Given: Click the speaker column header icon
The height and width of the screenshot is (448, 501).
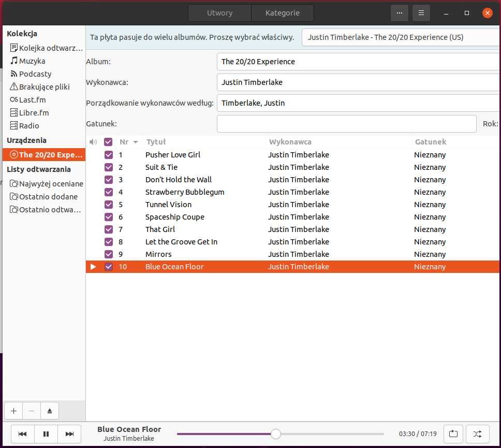Looking at the screenshot, I should (93, 142).
